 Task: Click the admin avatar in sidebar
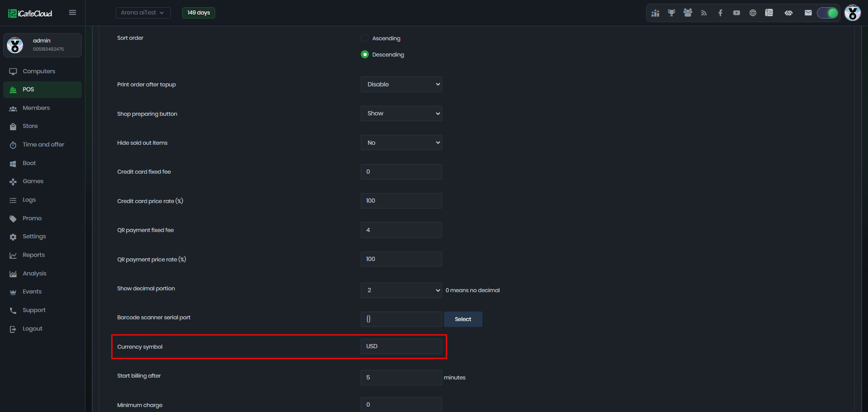click(15, 45)
